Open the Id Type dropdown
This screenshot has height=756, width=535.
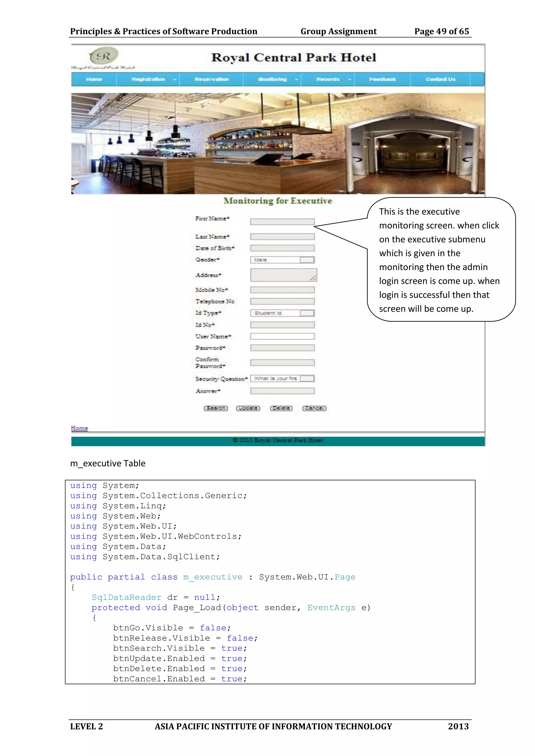click(282, 313)
